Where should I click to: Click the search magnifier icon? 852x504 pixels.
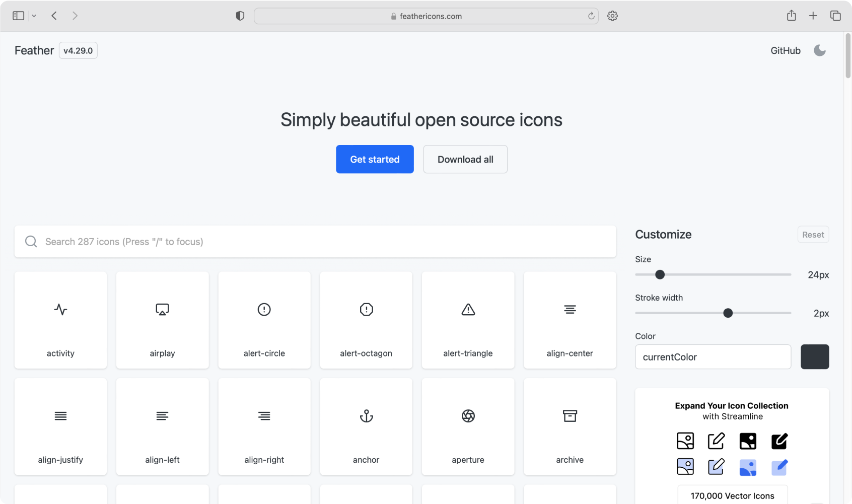31,242
